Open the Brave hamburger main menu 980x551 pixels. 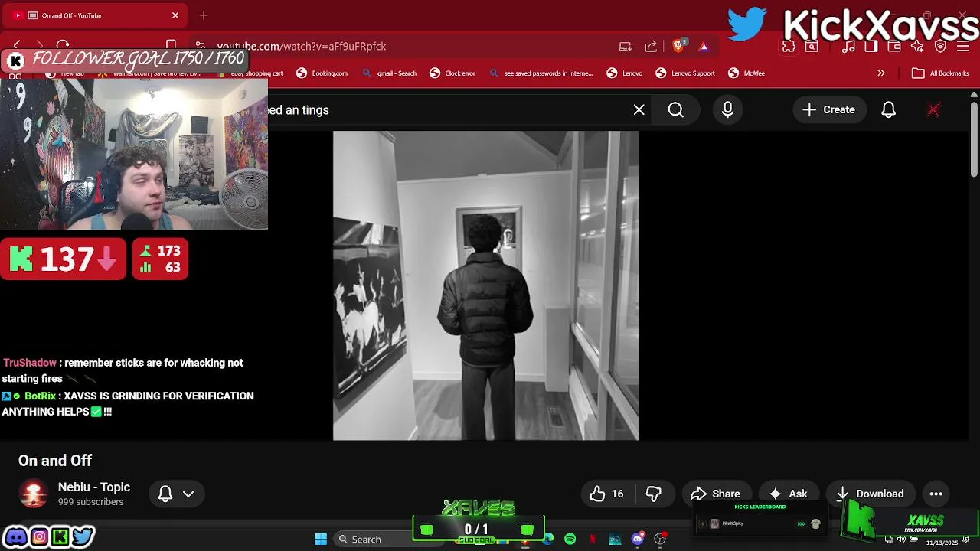tap(963, 46)
